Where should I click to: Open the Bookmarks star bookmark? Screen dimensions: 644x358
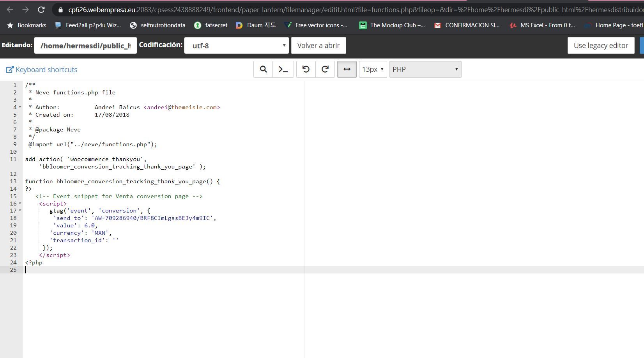(x=27, y=25)
